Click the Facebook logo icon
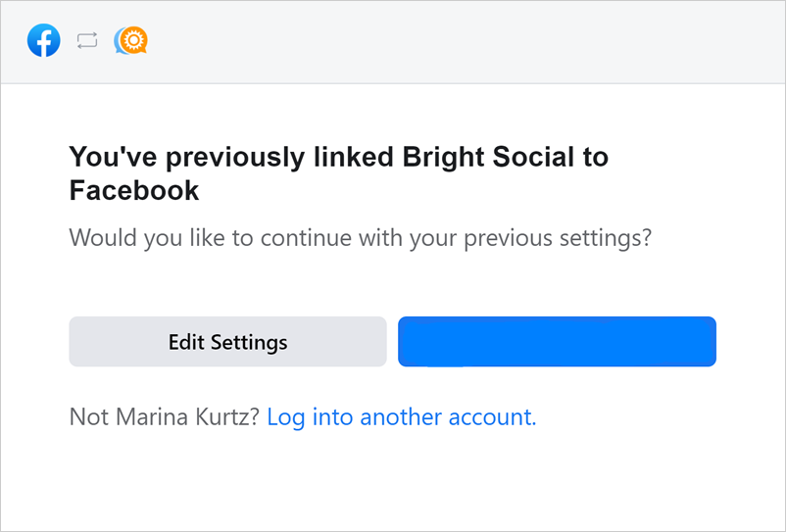The width and height of the screenshot is (786, 532). coord(44,41)
